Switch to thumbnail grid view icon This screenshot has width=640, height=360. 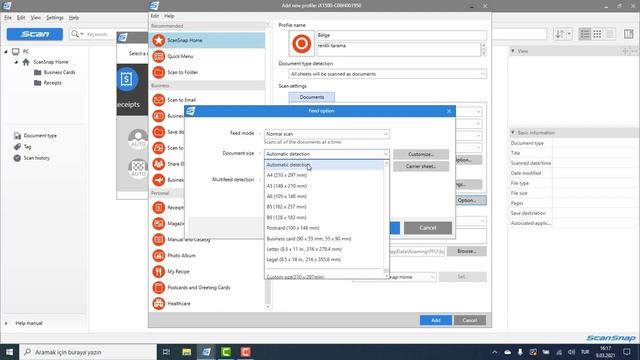(597, 34)
